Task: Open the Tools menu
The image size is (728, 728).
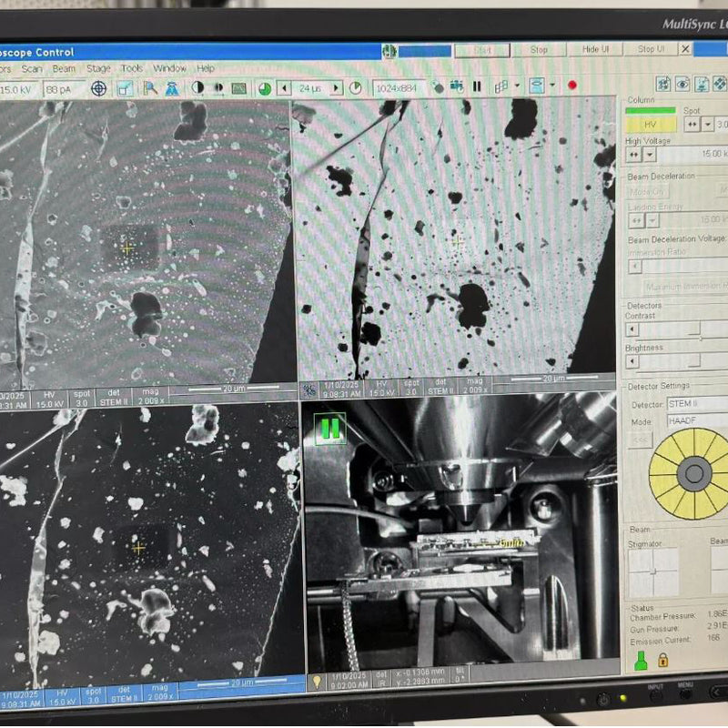Action: 132,68
